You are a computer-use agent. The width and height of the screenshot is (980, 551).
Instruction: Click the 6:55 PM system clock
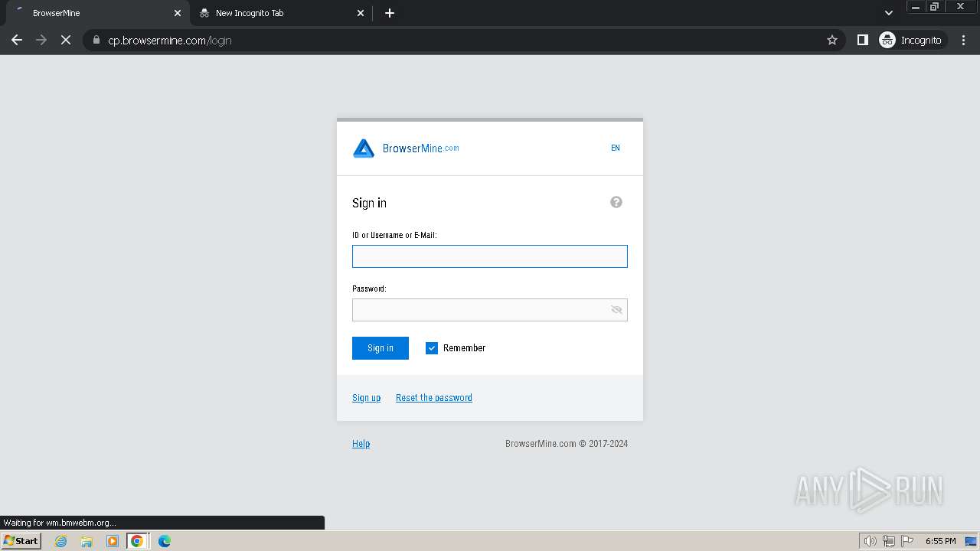941,541
